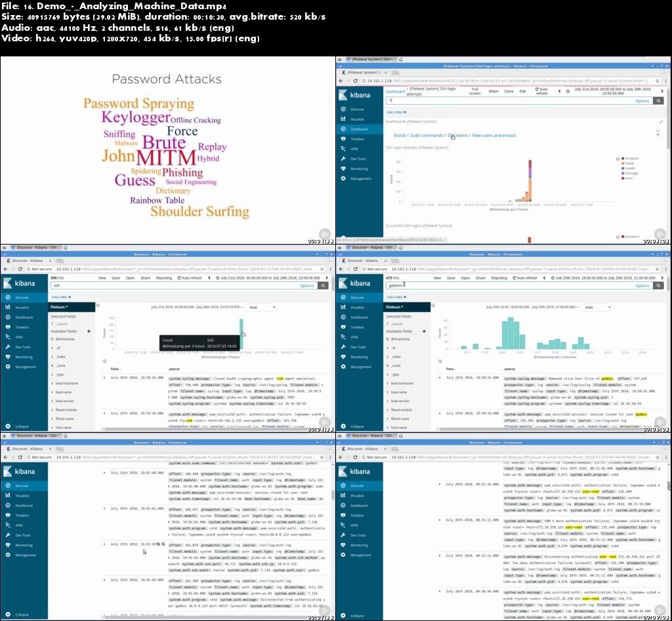672x621 pixels.
Task: Click the query bar containing ssh
Action: click(x=184, y=285)
